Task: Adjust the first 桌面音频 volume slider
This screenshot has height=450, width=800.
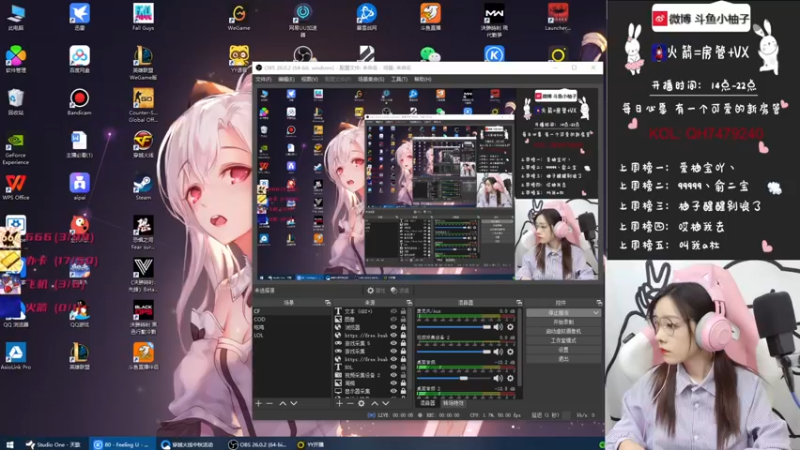Action: pyautogui.click(x=454, y=378)
